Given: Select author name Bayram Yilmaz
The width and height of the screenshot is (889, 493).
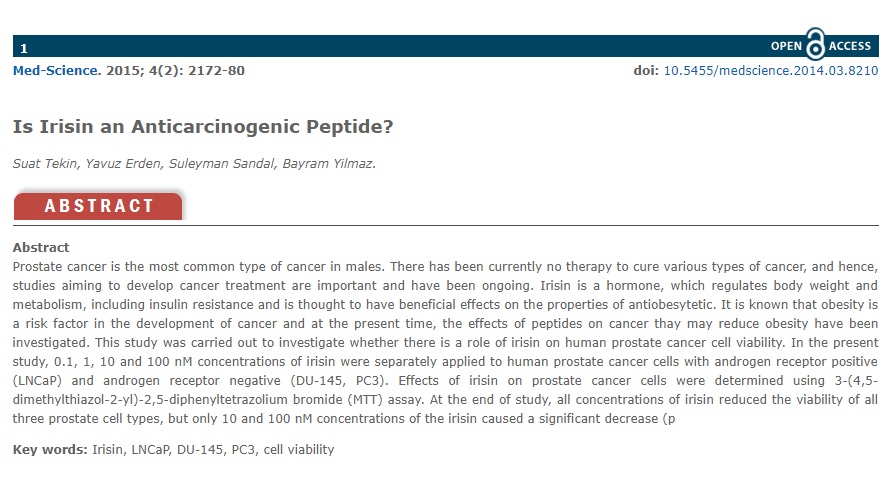Looking at the screenshot, I should (328, 164).
